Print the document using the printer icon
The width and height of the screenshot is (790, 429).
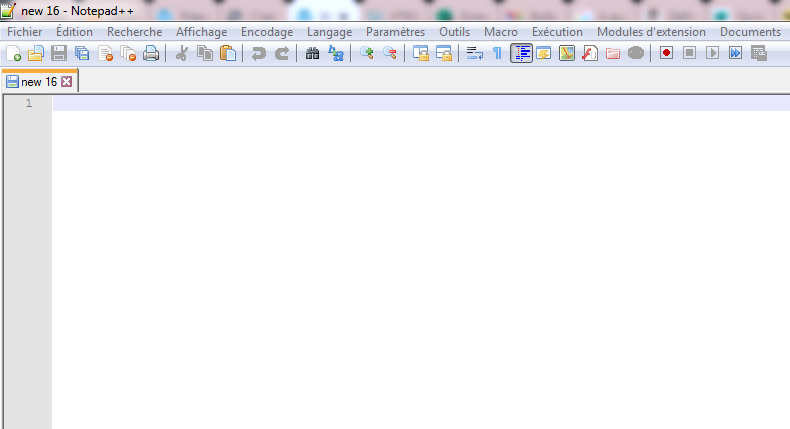point(151,53)
